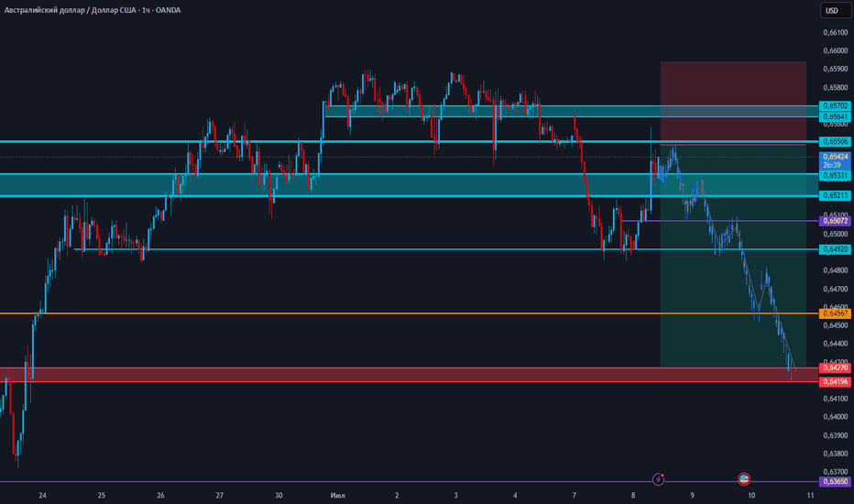Select the 0,65641 price label
Viewport: 854px width, 504px height.
(835, 116)
